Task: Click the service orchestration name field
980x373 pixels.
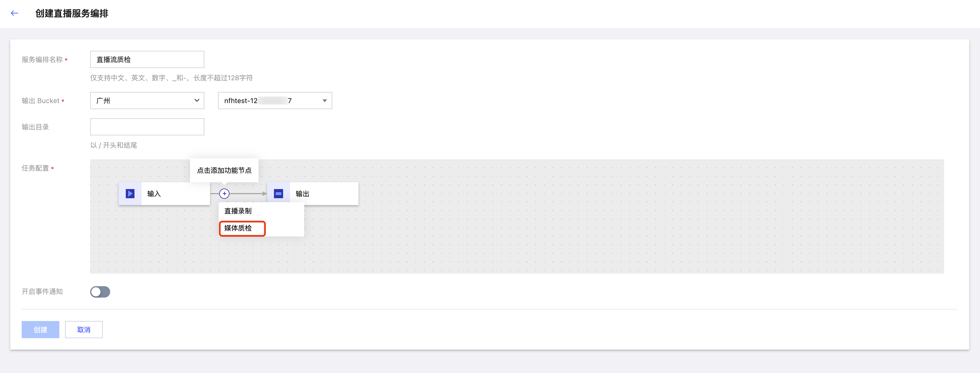Action: click(x=147, y=59)
